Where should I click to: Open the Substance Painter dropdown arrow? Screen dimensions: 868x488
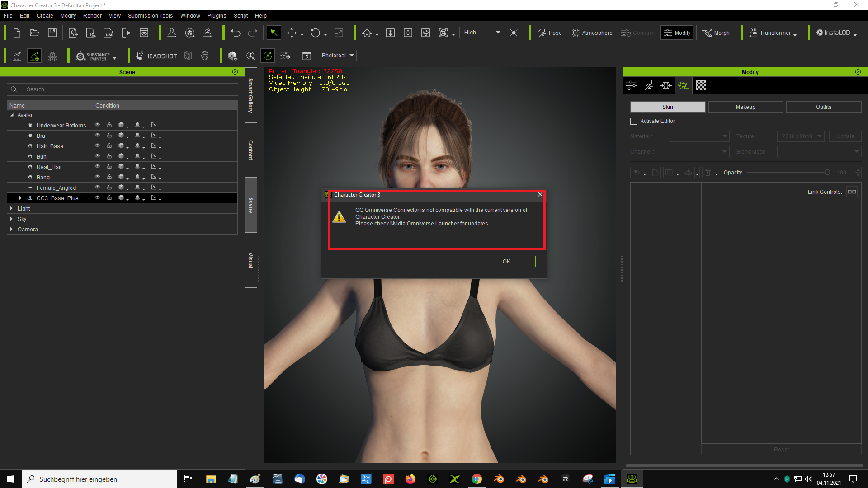tap(114, 58)
